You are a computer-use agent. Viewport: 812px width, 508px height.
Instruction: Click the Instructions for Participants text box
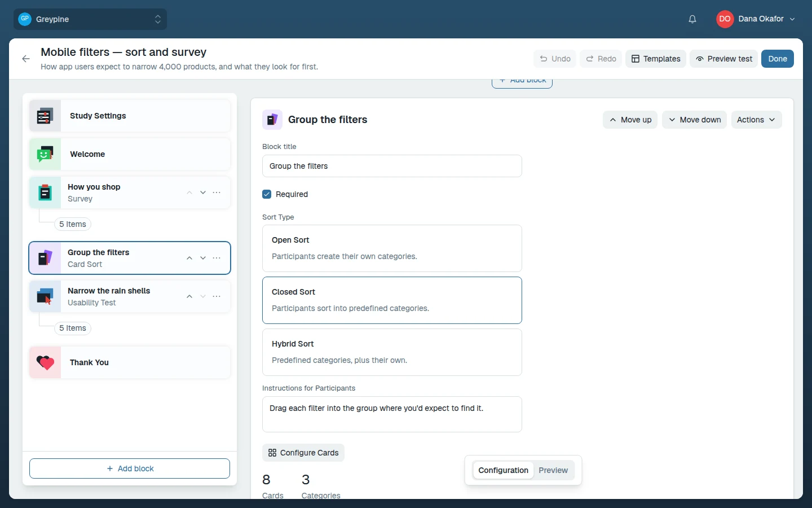[x=392, y=414]
